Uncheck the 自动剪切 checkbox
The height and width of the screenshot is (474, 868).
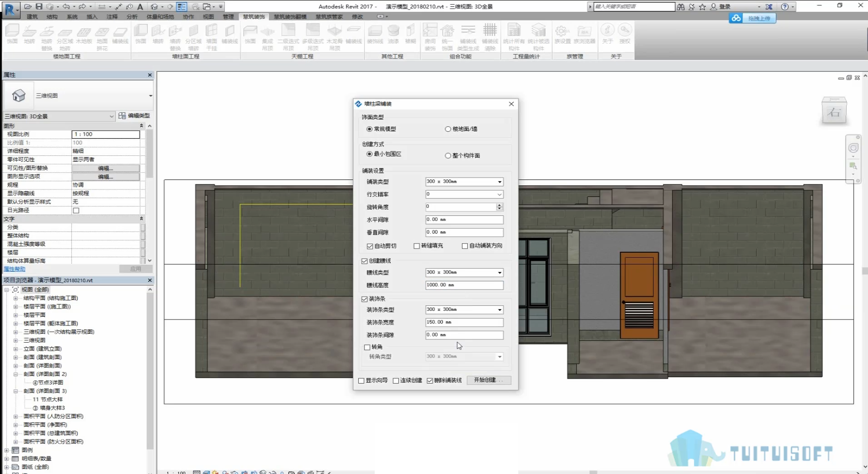coord(370,246)
